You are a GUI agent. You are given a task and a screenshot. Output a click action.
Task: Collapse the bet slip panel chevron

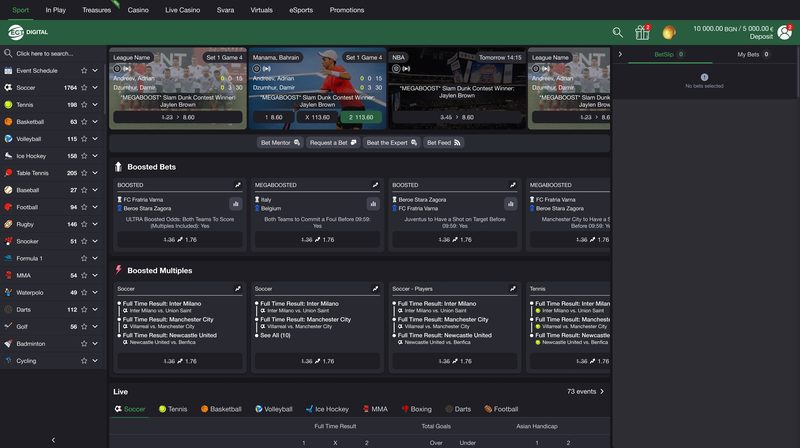coord(620,54)
